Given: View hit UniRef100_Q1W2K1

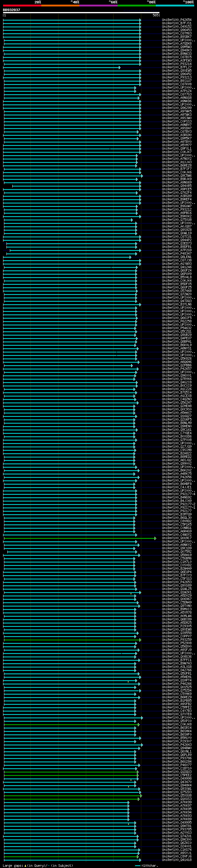Looking at the screenshot, I should pos(177,592).
